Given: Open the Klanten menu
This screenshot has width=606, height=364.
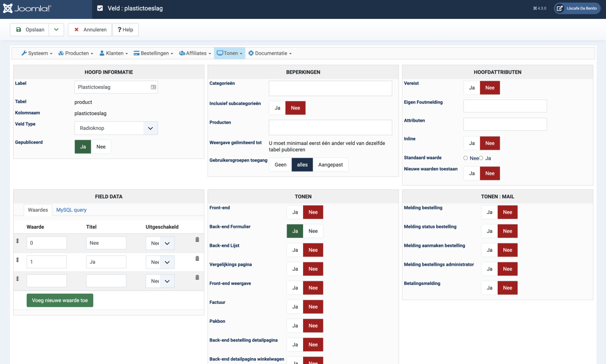Looking at the screenshot, I should pos(114,53).
